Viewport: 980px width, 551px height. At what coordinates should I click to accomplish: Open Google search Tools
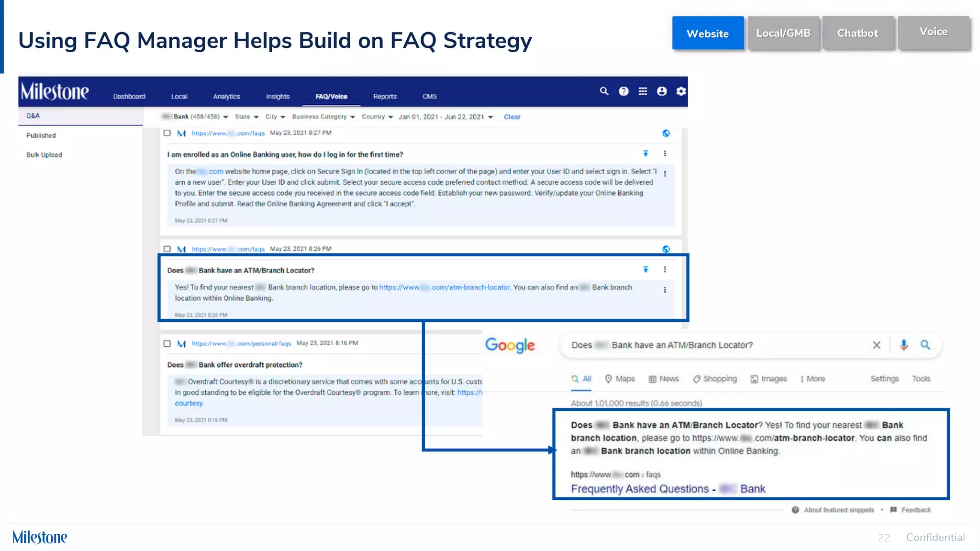[x=921, y=379]
